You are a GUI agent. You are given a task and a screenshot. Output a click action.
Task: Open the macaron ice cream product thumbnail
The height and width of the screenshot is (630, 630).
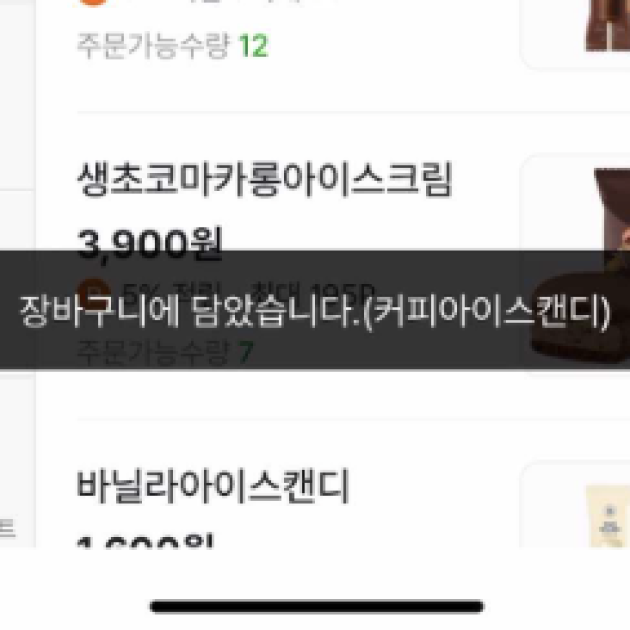[x=575, y=265]
